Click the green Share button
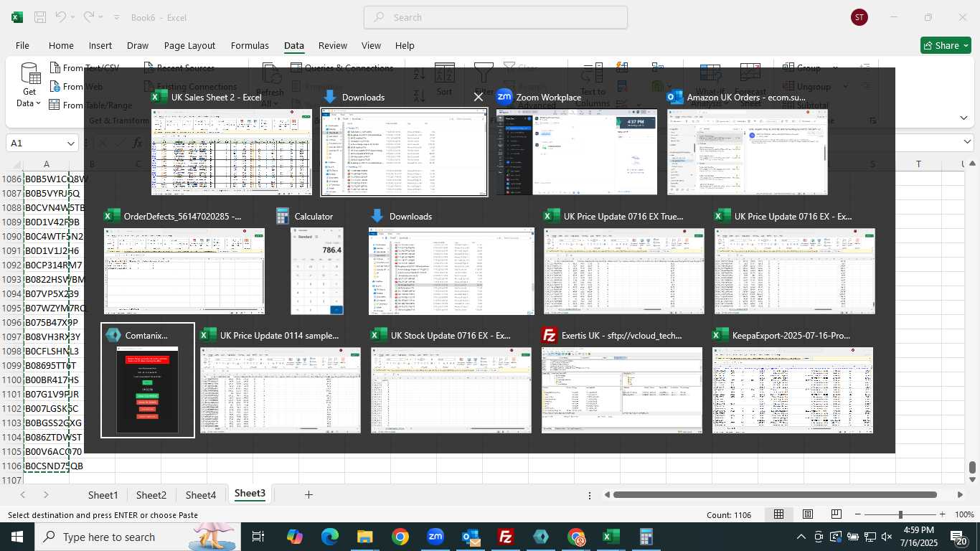 pyautogui.click(x=946, y=45)
